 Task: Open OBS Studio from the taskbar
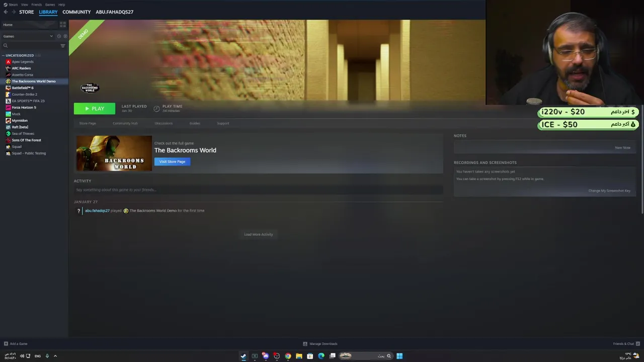click(277, 356)
